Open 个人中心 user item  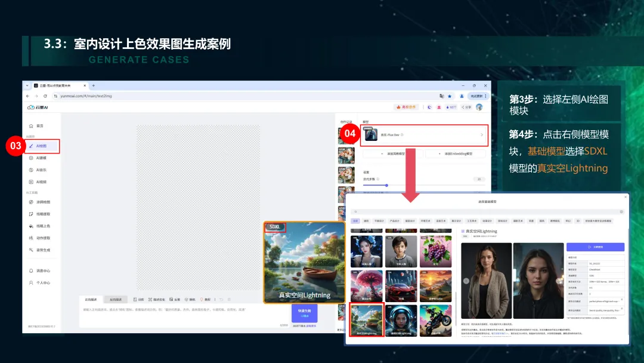(39, 282)
